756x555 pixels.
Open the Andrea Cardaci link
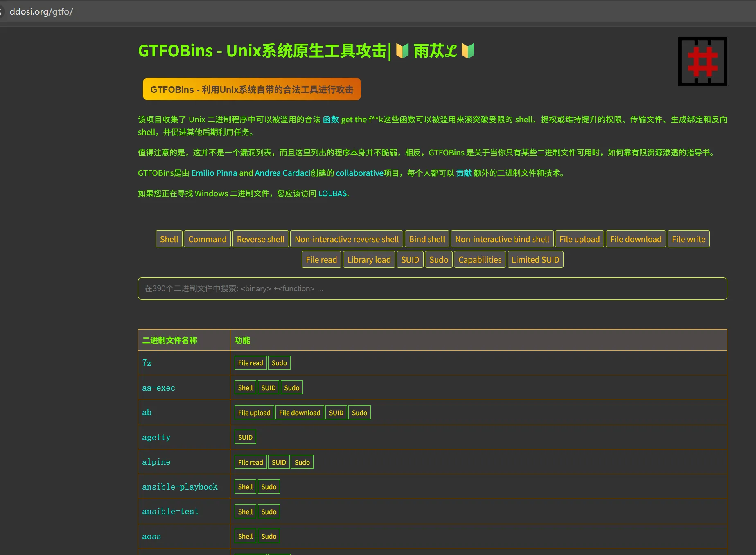coord(282,173)
